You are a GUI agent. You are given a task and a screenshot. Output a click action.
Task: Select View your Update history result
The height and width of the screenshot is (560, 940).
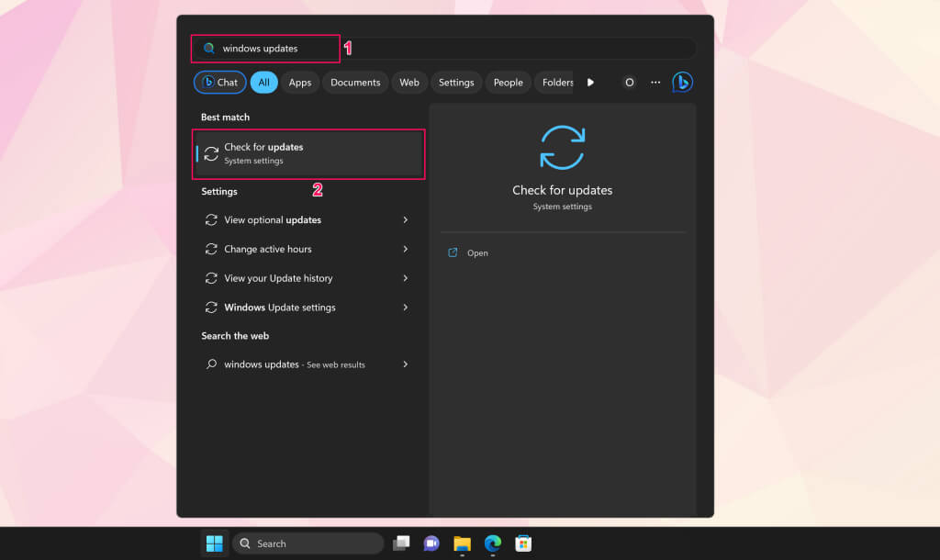click(278, 278)
